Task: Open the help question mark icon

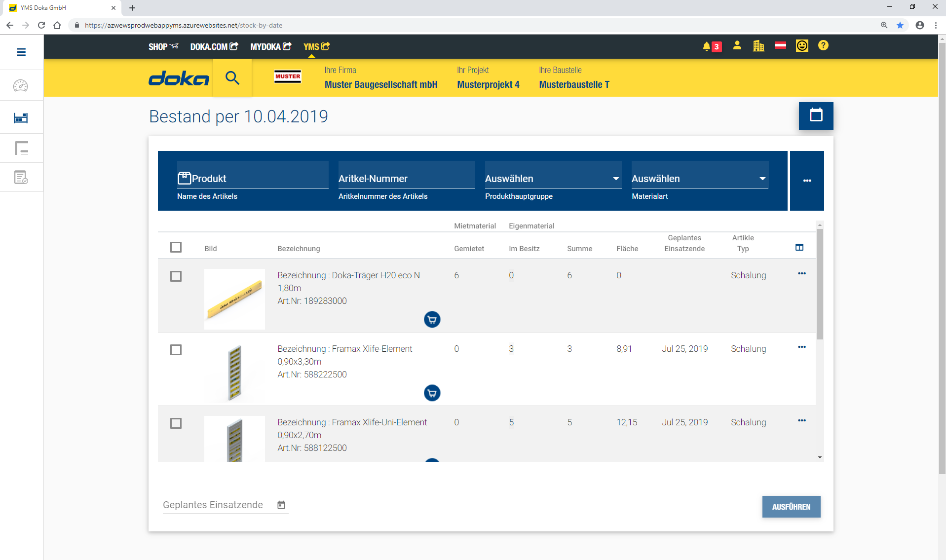Action: tap(823, 46)
